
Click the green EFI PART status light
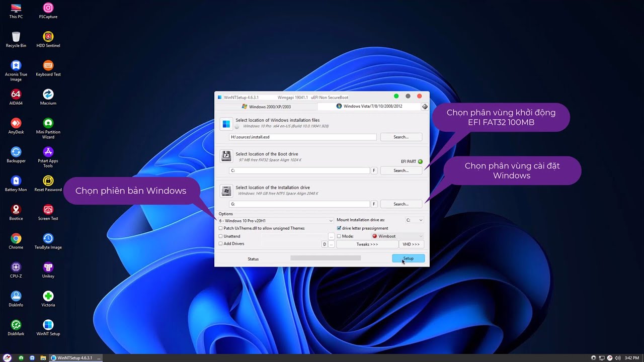click(x=420, y=161)
